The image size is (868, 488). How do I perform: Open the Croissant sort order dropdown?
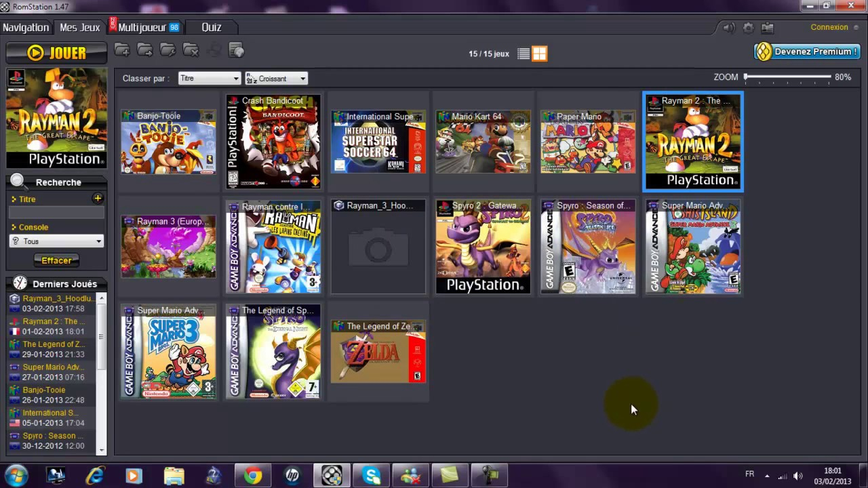pyautogui.click(x=276, y=79)
